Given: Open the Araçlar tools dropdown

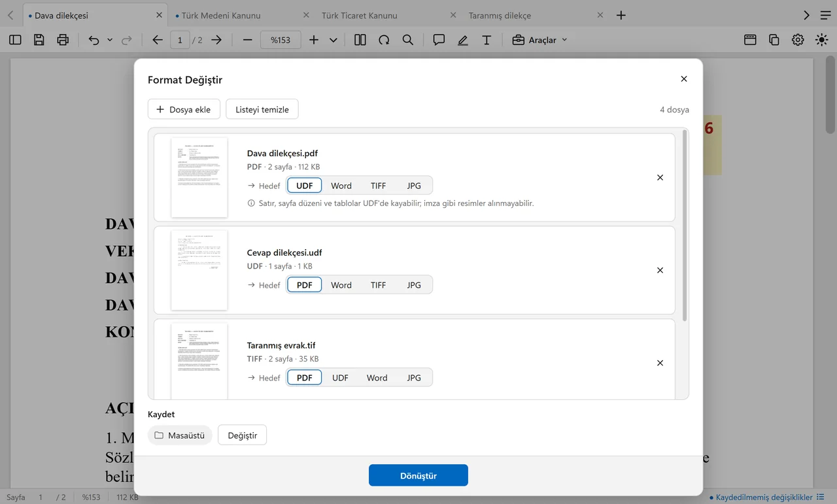Looking at the screenshot, I should tap(539, 40).
